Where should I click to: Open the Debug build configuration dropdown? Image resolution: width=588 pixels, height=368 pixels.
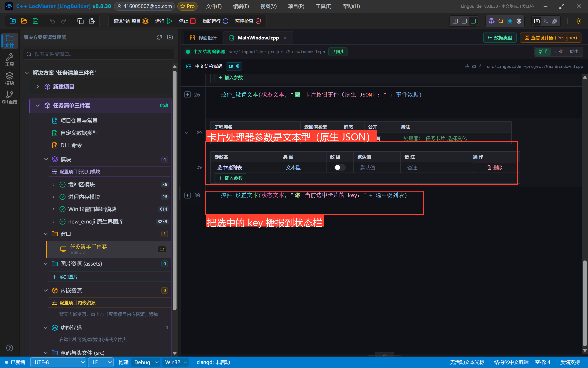pos(146,362)
